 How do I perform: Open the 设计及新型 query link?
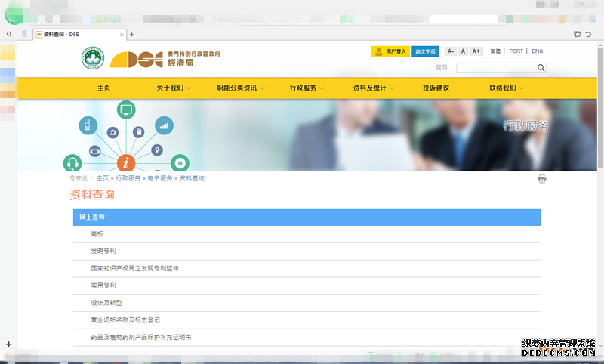click(x=106, y=303)
